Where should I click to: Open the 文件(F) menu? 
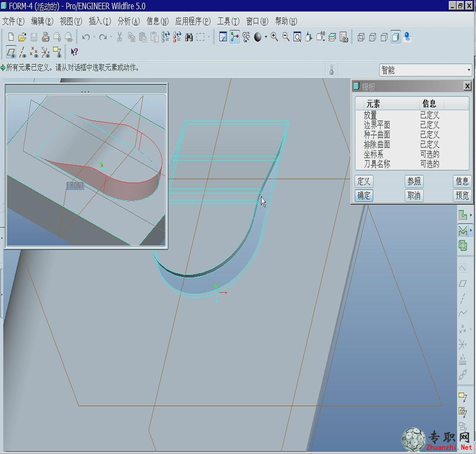pos(13,21)
